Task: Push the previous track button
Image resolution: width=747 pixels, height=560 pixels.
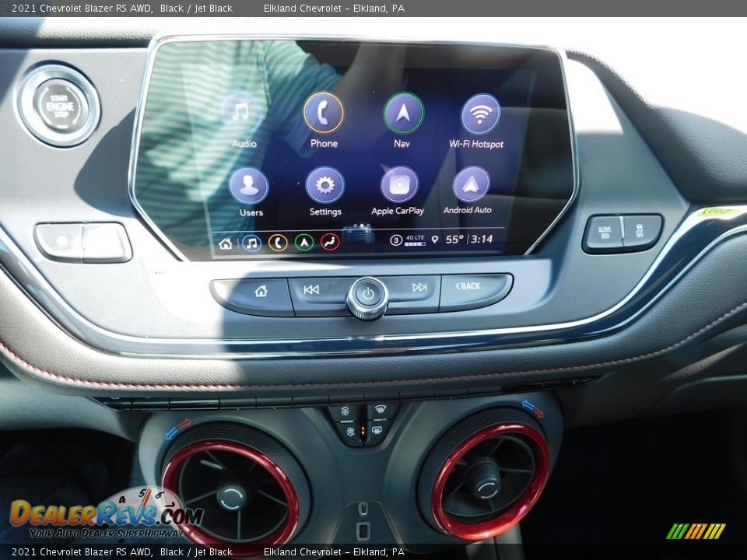Action: point(318,294)
